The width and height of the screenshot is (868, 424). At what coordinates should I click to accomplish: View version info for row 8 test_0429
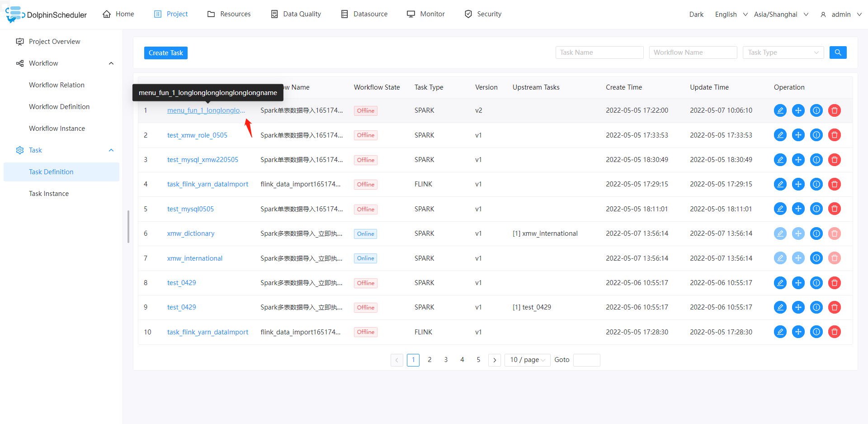(816, 283)
